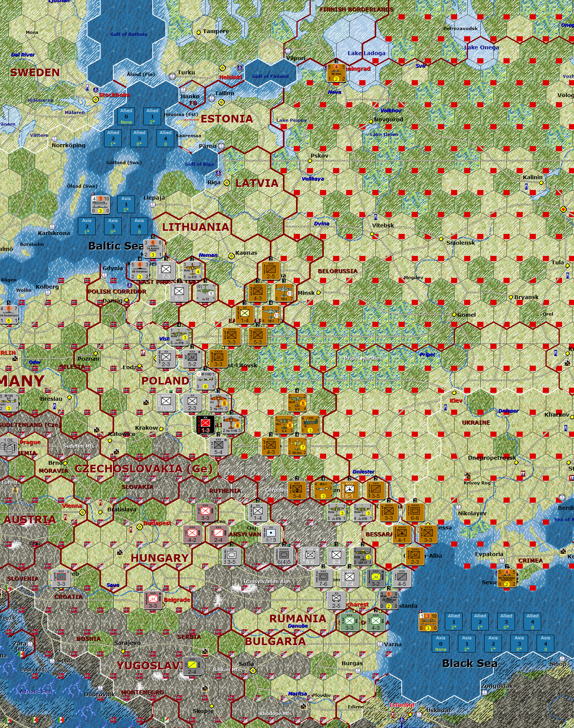Click the Istanbul city label
The height and width of the screenshot is (728, 574).
402,705
